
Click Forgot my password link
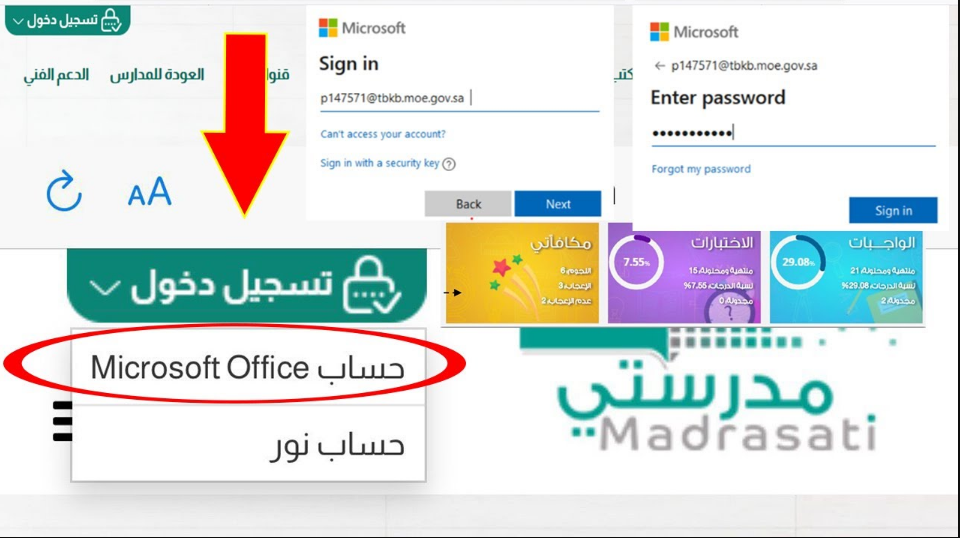(x=701, y=169)
